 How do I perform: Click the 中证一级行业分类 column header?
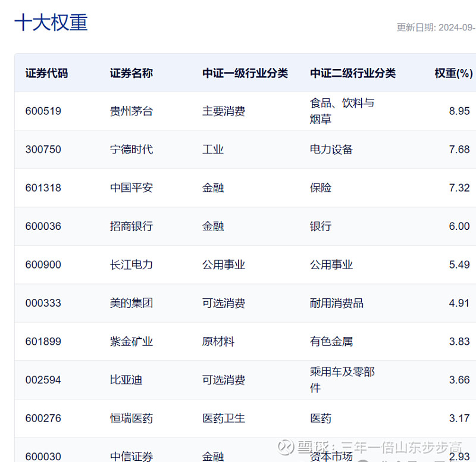point(245,73)
